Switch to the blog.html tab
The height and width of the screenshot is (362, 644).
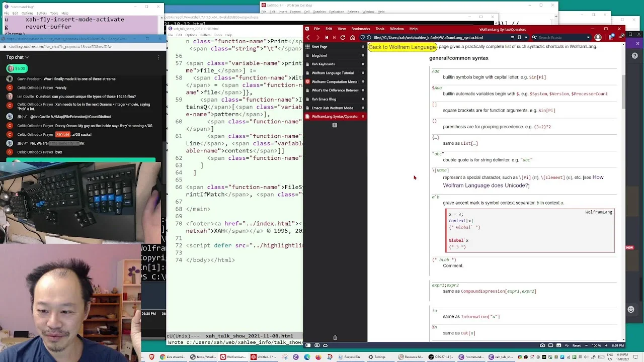pos(332,55)
